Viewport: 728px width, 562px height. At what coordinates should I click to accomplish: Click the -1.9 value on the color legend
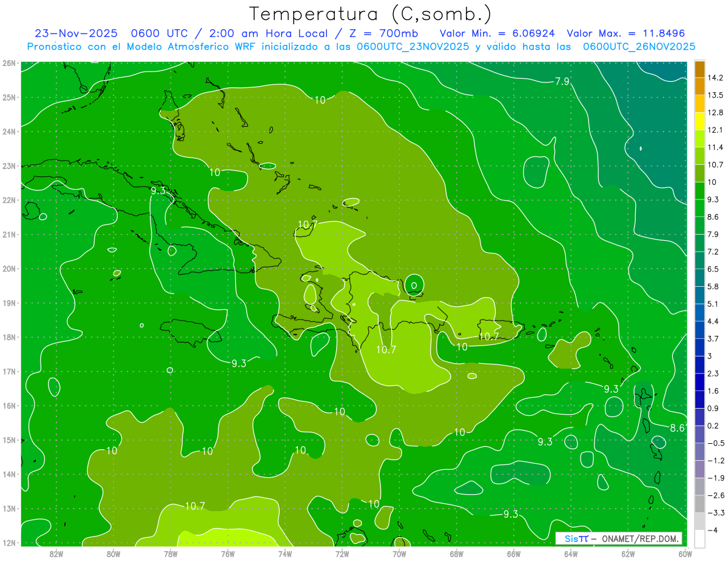point(715,478)
